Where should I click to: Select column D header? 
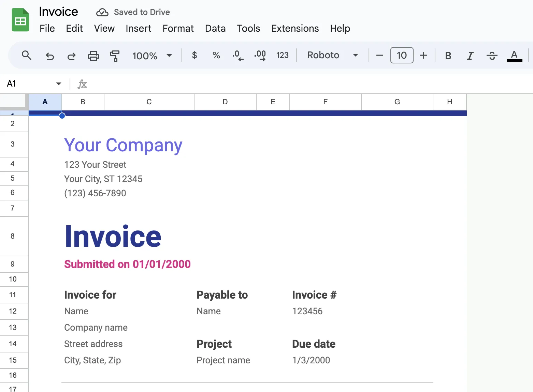coord(225,102)
